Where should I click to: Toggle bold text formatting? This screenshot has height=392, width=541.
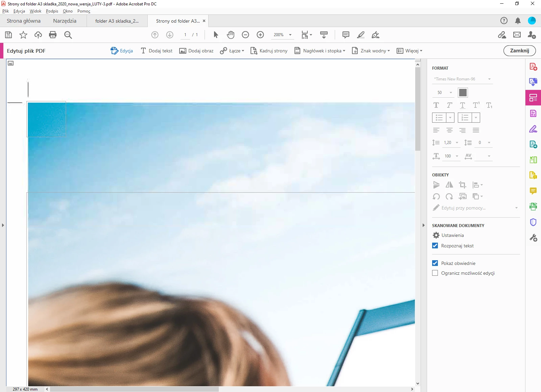tap(436, 105)
